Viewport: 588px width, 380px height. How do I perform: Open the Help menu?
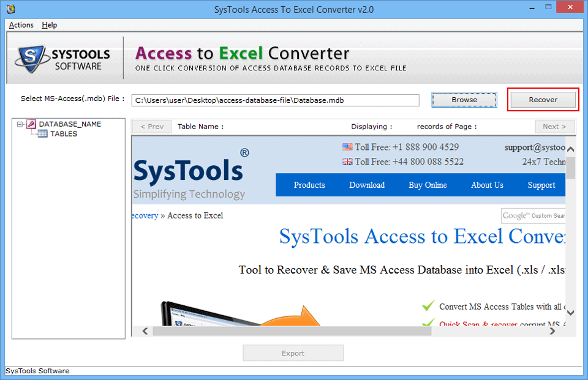(50, 25)
